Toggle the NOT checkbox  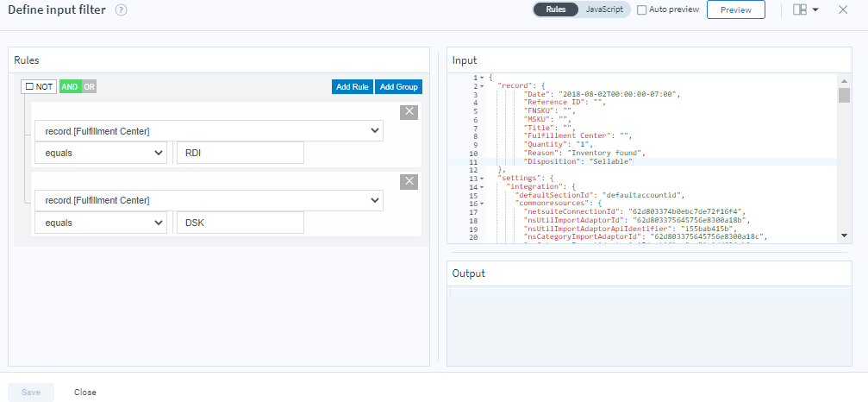30,87
